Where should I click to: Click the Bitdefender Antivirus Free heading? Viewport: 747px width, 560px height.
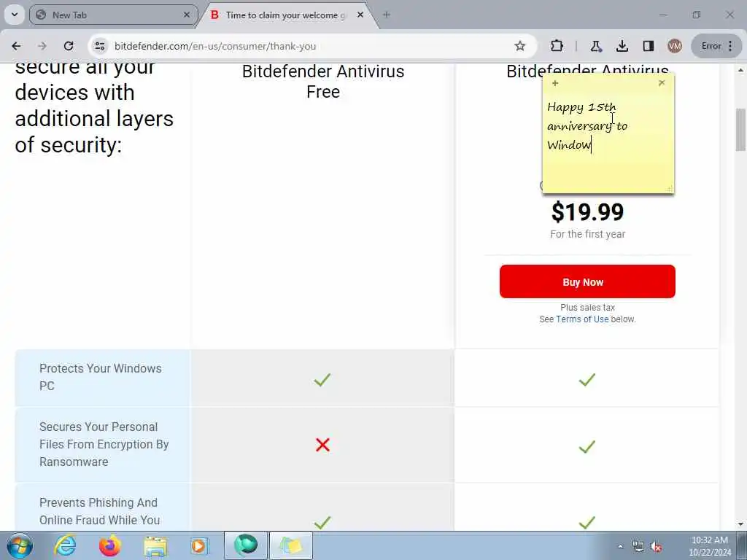pos(323,82)
